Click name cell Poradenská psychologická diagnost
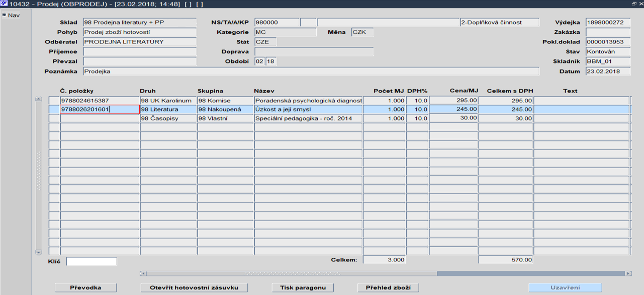Viewport: 644px width, 295px height. (x=308, y=101)
